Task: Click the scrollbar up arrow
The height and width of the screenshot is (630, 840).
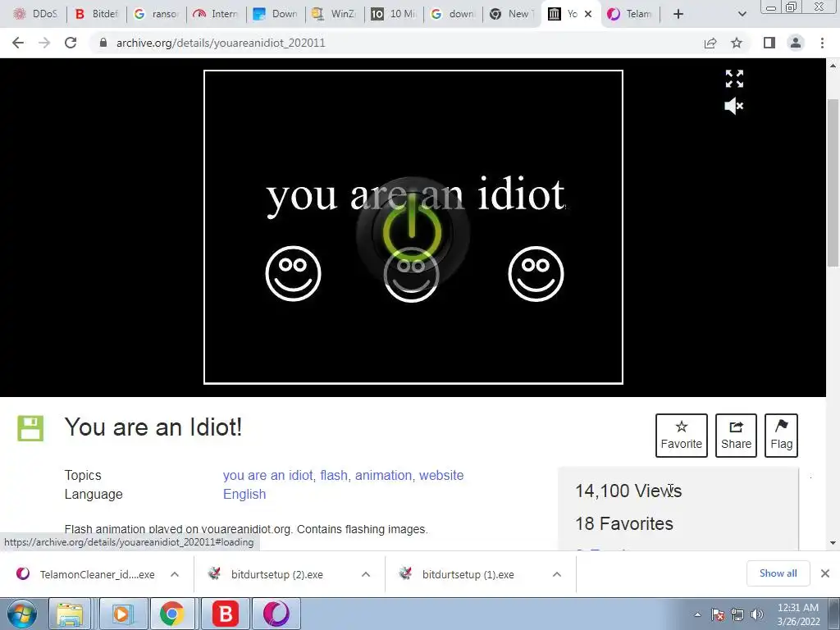Action: pos(833,66)
